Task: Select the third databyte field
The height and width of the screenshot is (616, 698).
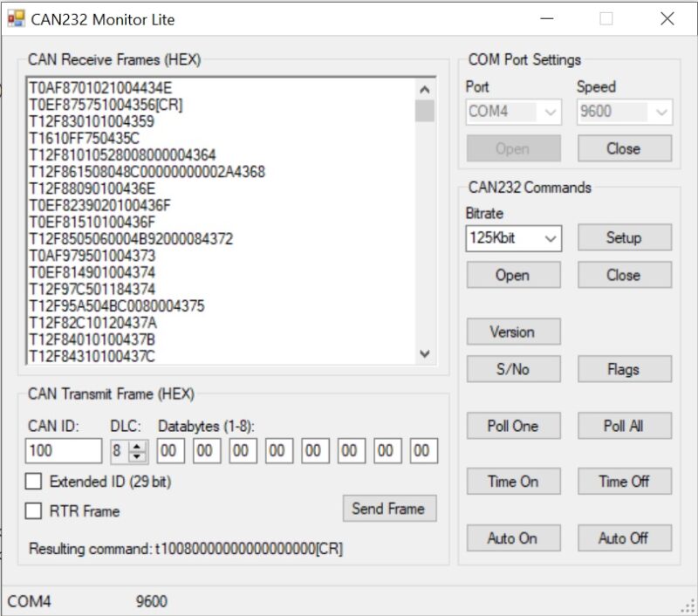Action: pyautogui.click(x=243, y=451)
